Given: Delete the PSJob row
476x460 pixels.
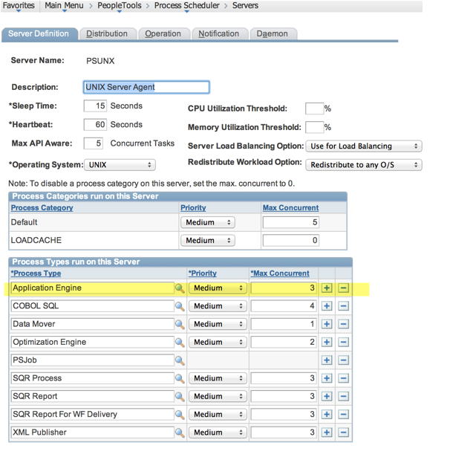Looking at the screenshot, I should [343, 360].
